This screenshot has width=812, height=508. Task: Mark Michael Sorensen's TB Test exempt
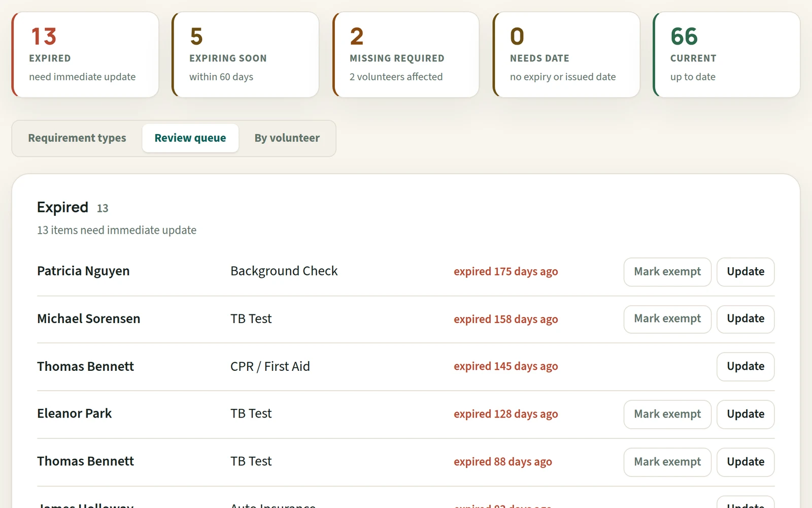[x=667, y=319]
